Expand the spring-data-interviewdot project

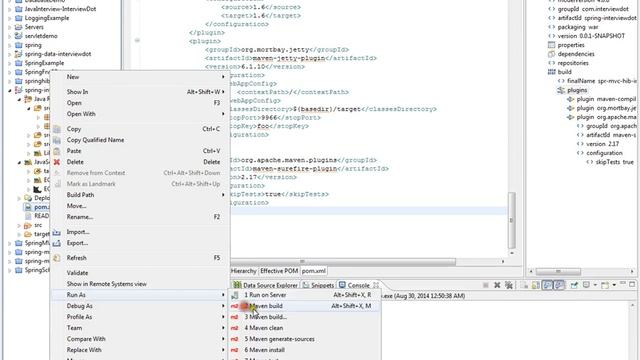[10, 54]
